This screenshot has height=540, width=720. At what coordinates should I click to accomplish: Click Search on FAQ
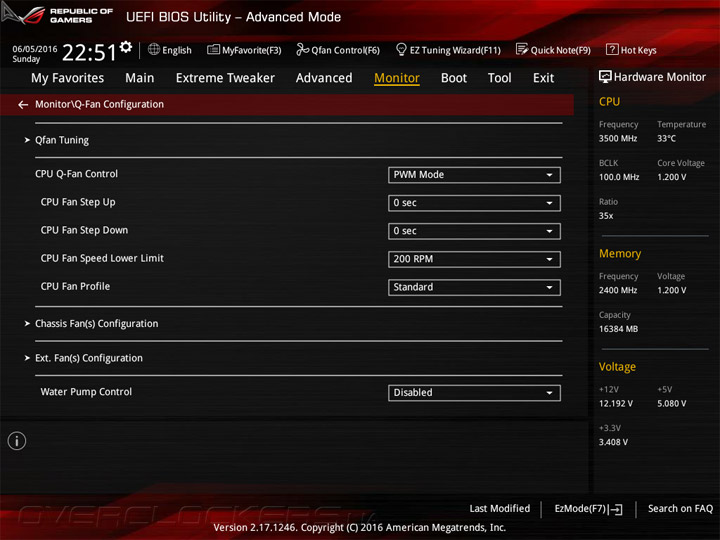[680, 509]
